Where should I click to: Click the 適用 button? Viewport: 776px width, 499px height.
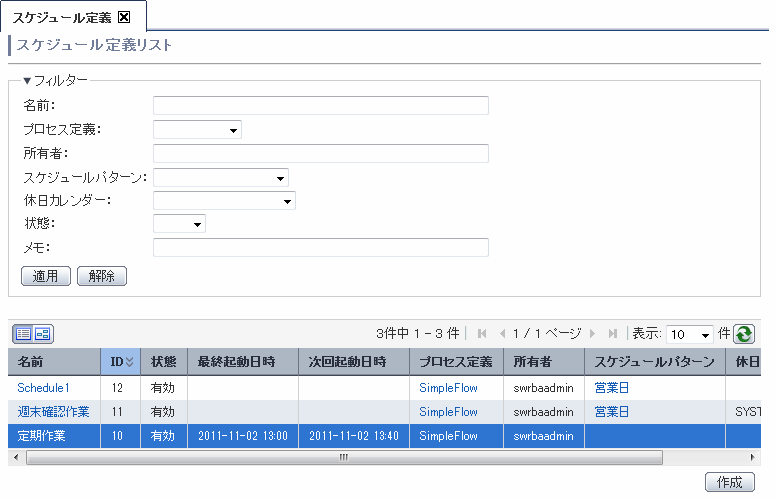[x=46, y=276]
